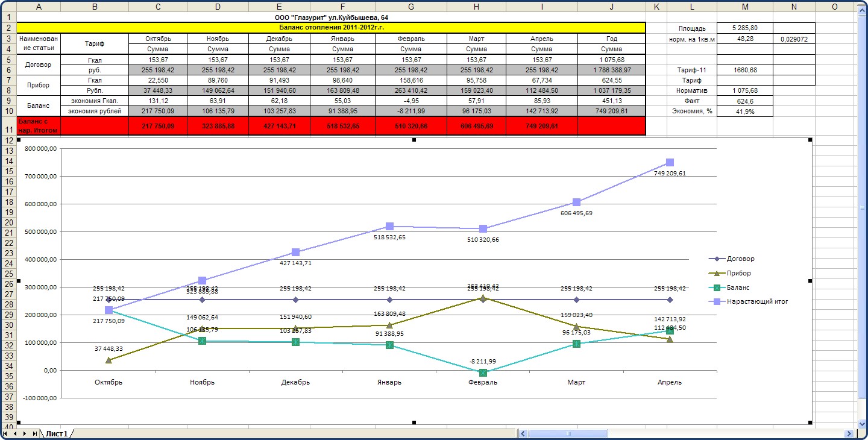Click the Прибор row label cell
Image resolution: width=868 pixels, height=440 pixels.
pos(39,85)
